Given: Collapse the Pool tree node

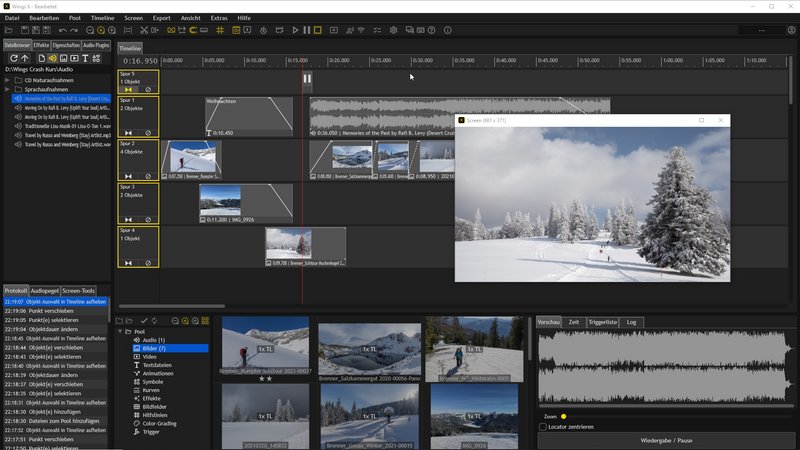Looking at the screenshot, I should (x=121, y=332).
